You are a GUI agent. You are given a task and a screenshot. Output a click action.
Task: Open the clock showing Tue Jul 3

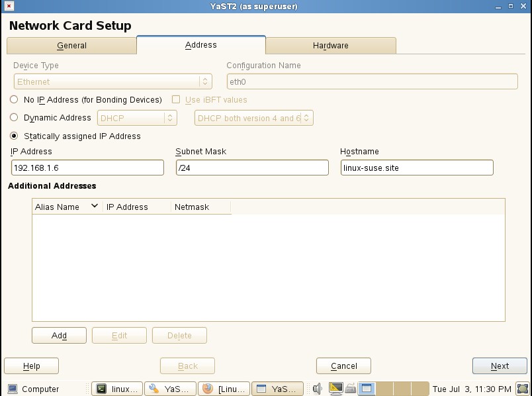click(472, 389)
